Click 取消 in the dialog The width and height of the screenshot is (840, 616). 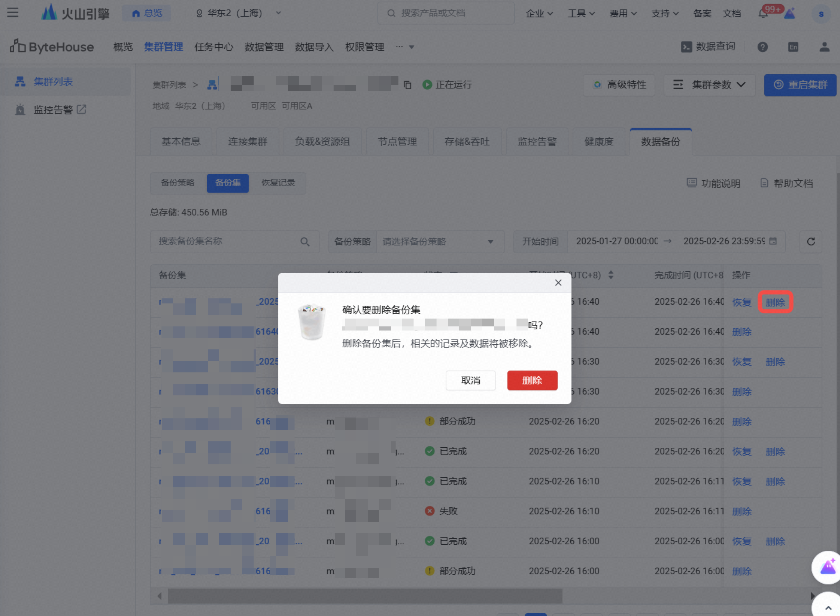[471, 380]
